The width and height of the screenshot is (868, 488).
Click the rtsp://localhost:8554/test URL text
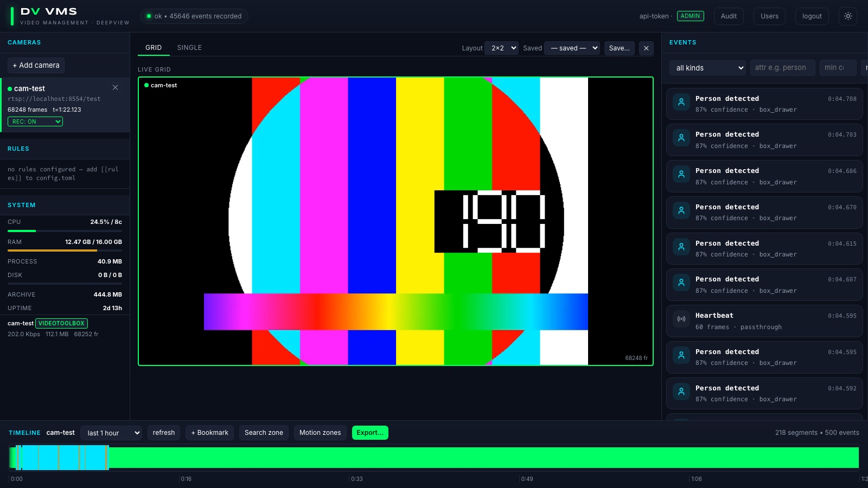pos(54,99)
